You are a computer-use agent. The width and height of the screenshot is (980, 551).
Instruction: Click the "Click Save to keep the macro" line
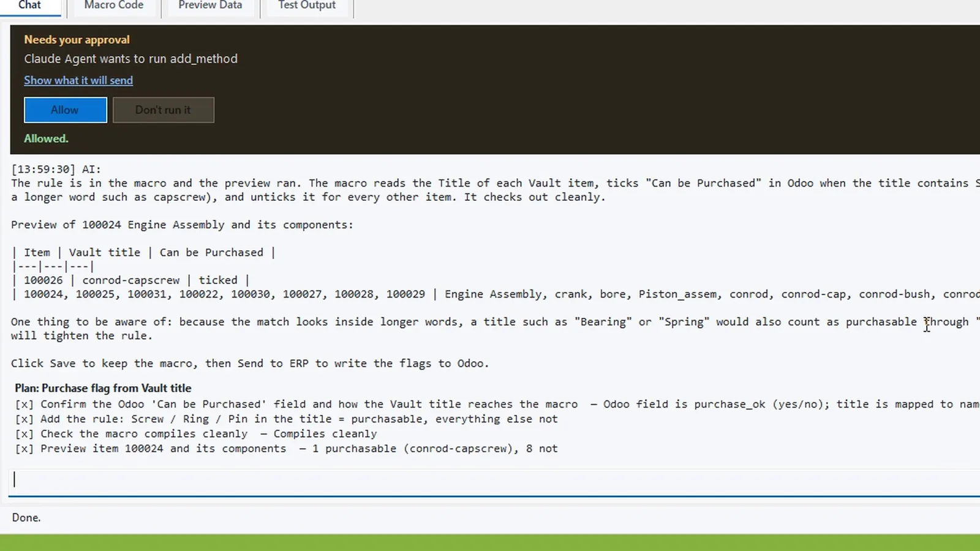pyautogui.click(x=250, y=363)
